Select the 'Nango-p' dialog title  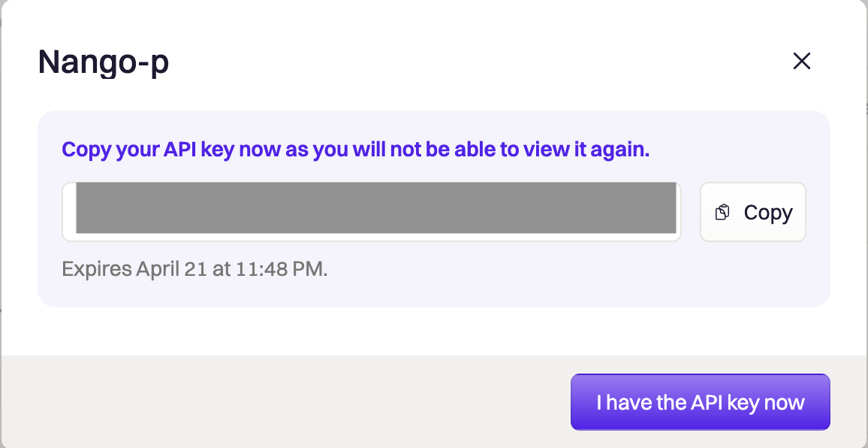pos(104,62)
